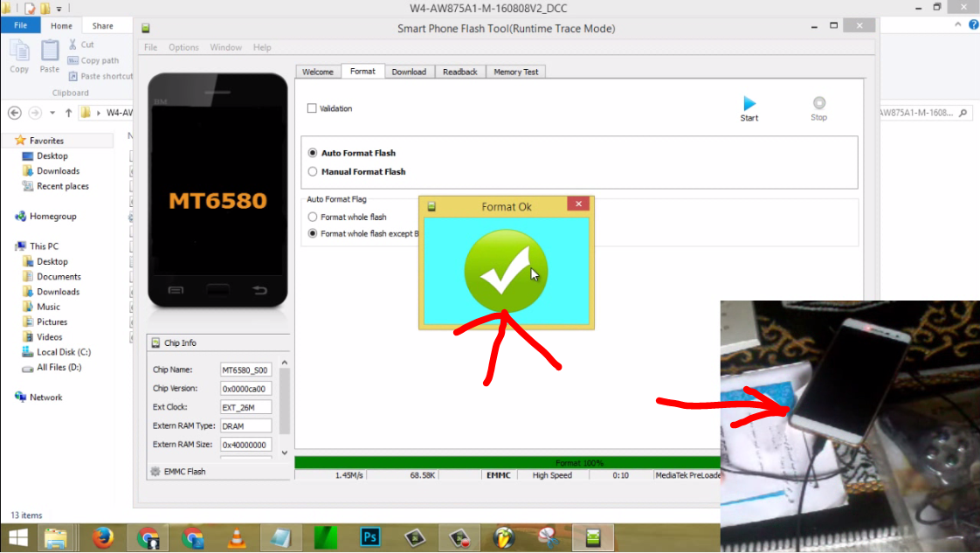The image size is (980, 553).
Task: Open the Explorer Share ribbon tab
Action: pyautogui.click(x=102, y=25)
